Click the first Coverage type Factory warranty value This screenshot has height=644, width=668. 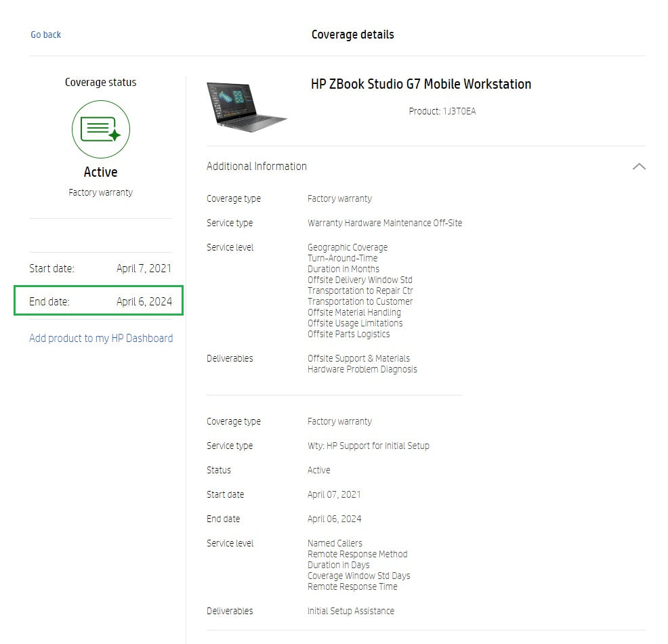(339, 198)
